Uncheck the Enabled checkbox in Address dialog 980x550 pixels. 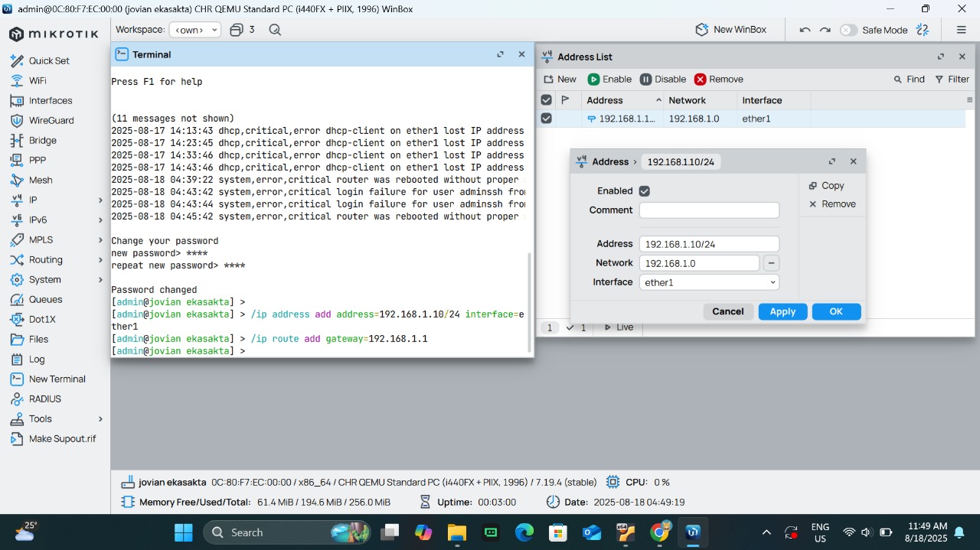click(x=644, y=191)
